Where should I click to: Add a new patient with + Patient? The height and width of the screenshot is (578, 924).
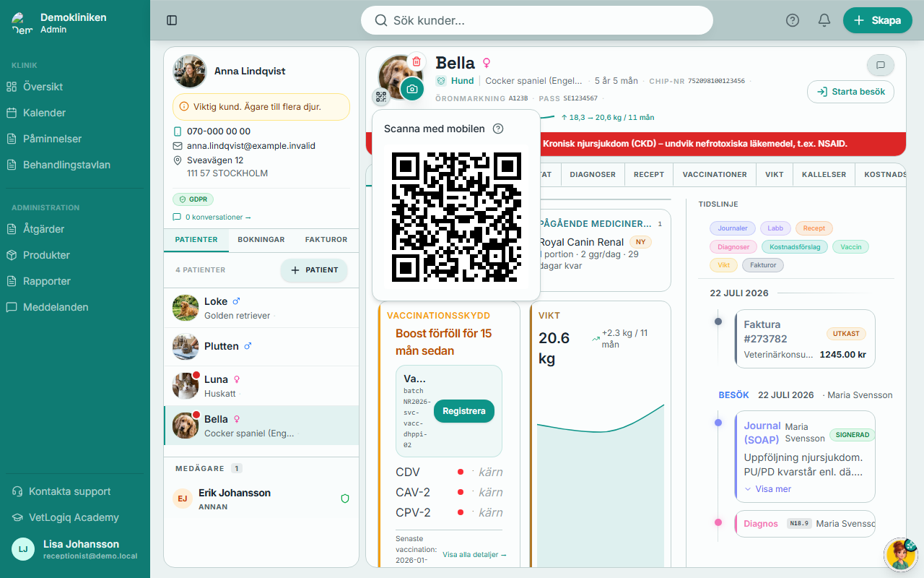(x=314, y=270)
